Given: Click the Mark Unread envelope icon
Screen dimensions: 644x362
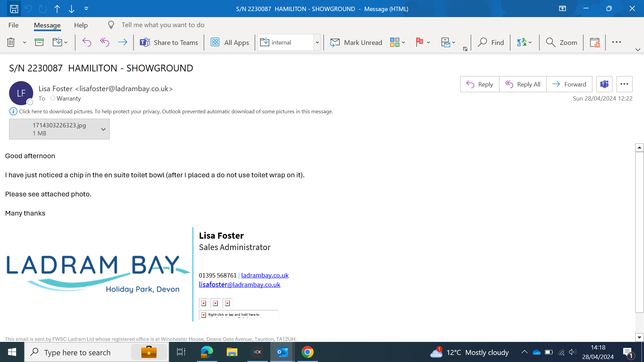Looking at the screenshot, I should (x=335, y=43).
